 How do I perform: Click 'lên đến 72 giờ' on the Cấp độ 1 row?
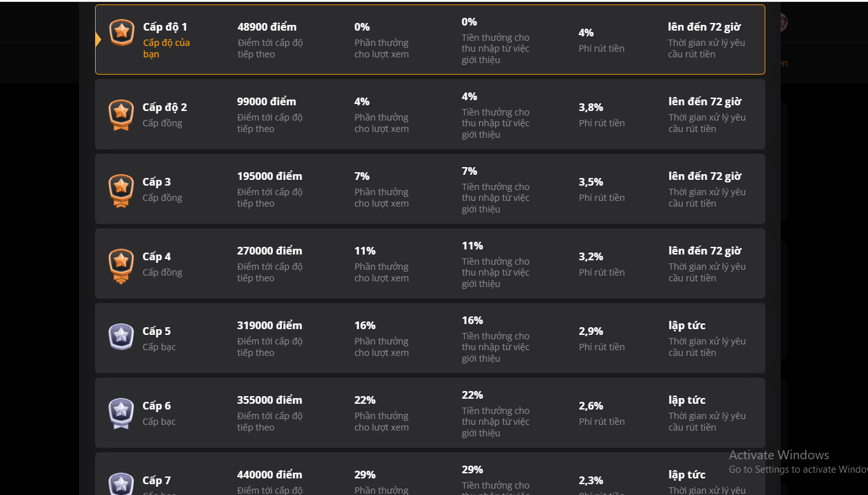[x=705, y=26]
